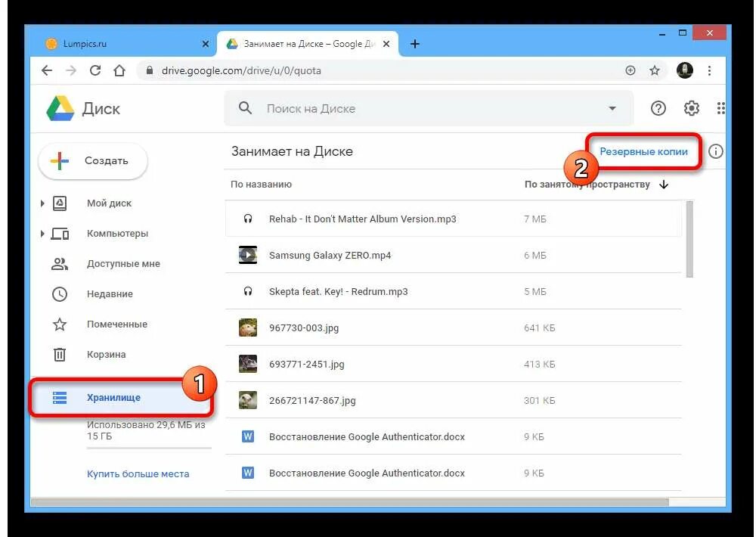Sort by По занятому пространству
756x537 pixels.
[587, 185]
